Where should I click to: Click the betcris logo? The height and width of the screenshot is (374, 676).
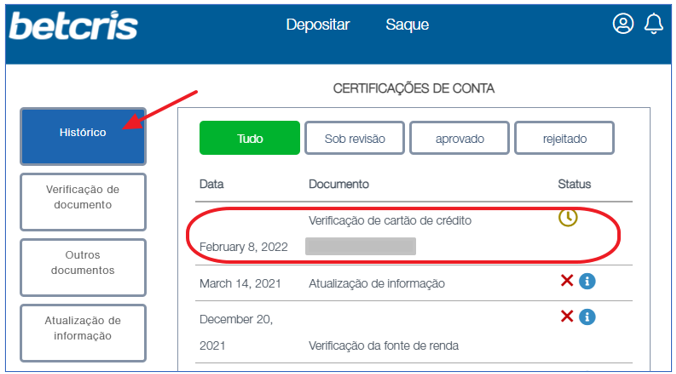point(73,26)
